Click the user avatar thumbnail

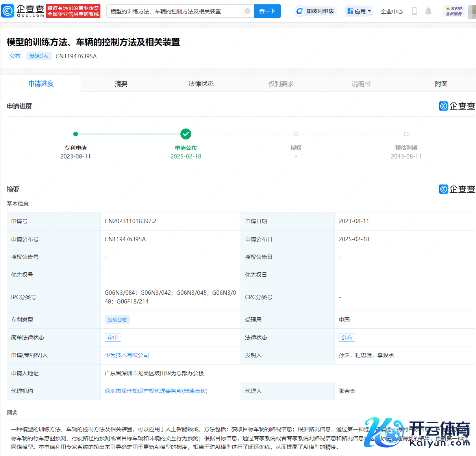471,11
